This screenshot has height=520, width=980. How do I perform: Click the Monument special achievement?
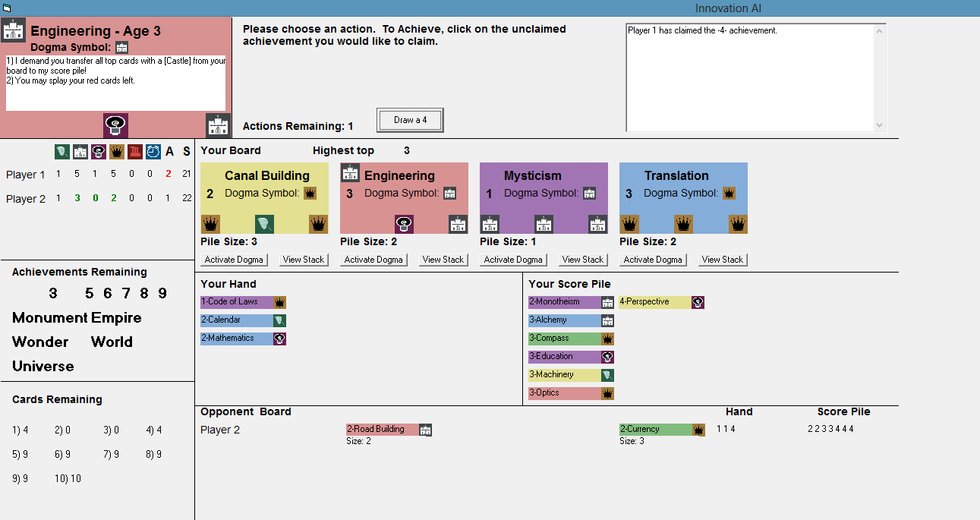pos(49,318)
